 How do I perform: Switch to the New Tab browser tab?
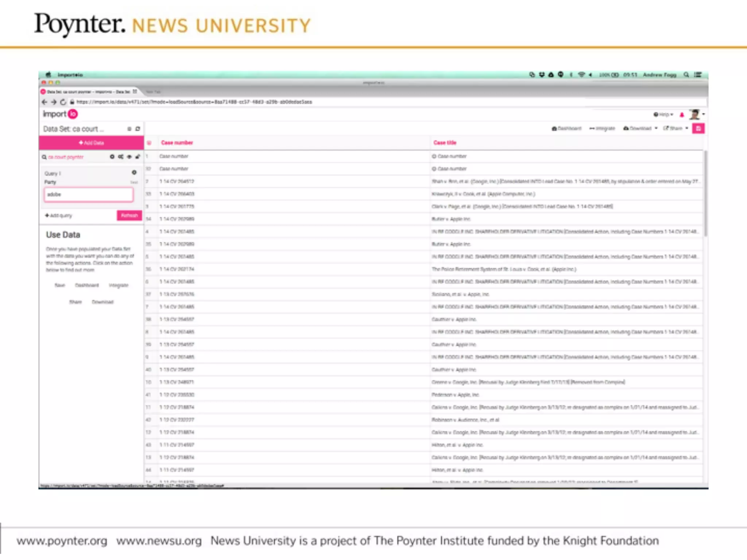(153, 92)
